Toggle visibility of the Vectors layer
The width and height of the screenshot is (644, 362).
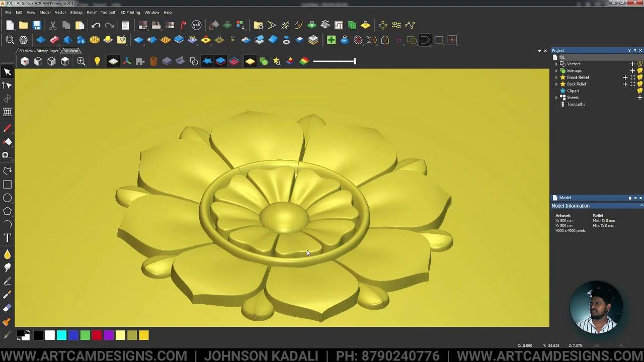(640, 64)
